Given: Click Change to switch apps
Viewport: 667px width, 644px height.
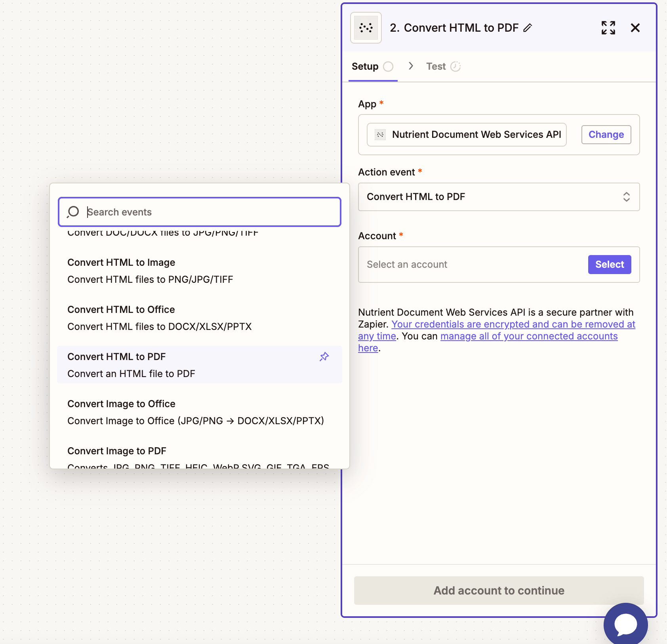Looking at the screenshot, I should pyautogui.click(x=606, y=135).
